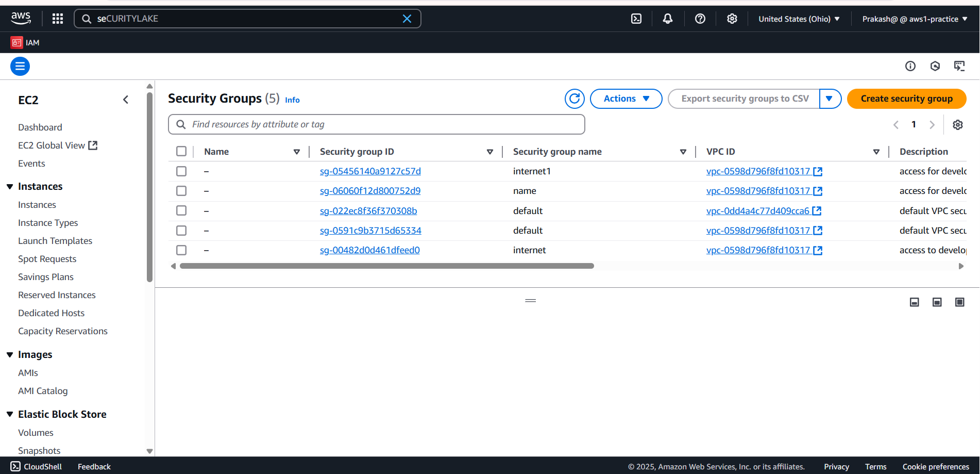Select the internet1 security group checkbox
Screen dimensions: 980x474
[181, 171]
